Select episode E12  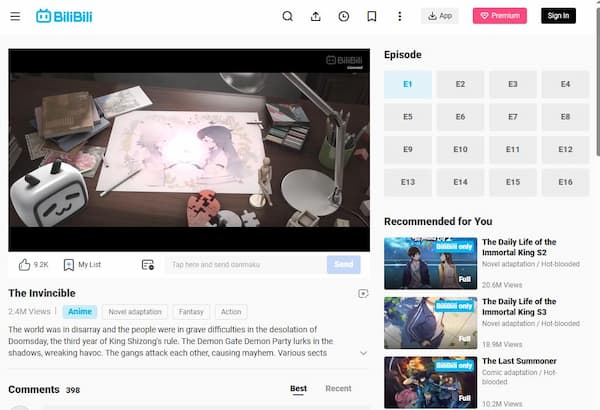(x=566, y=149)
